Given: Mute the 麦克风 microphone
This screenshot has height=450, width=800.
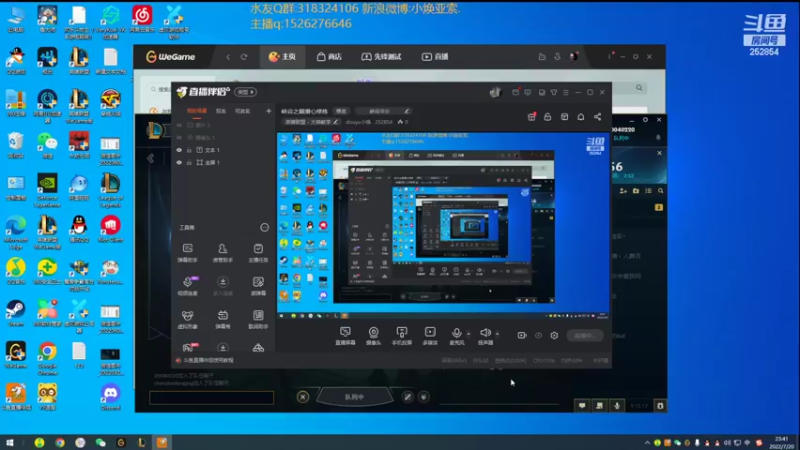Looking at the screenshot, I should pyautogui.click(x=457, y=336).
